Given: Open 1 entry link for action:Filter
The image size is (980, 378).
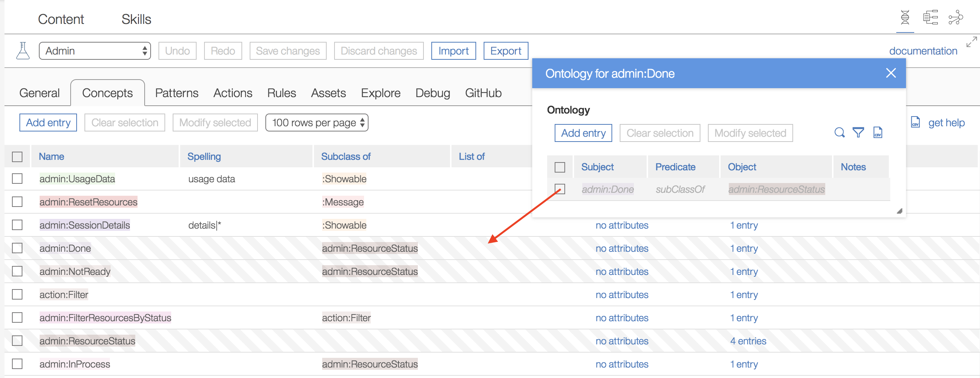Looking at the screenshot, I should pos(744,295).
